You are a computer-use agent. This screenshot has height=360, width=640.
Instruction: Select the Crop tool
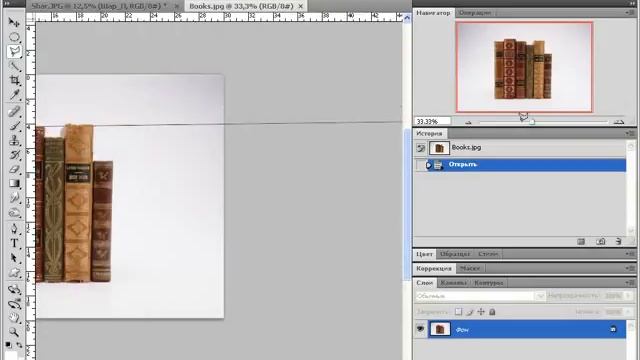point(14,80)
